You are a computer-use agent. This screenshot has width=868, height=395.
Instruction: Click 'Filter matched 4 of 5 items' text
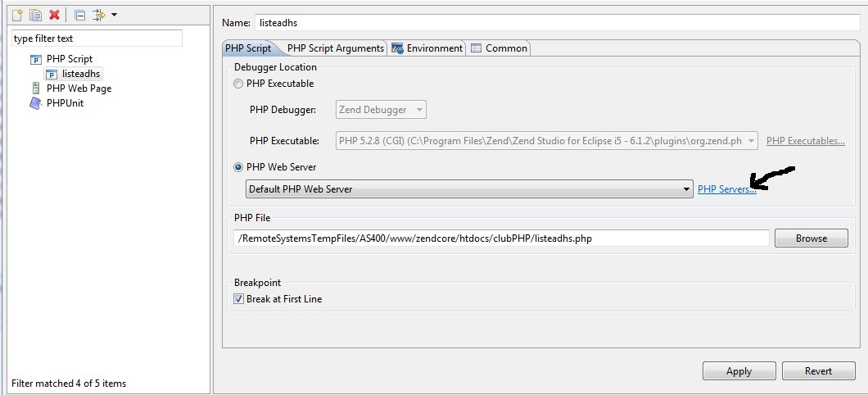pos(69,383)
